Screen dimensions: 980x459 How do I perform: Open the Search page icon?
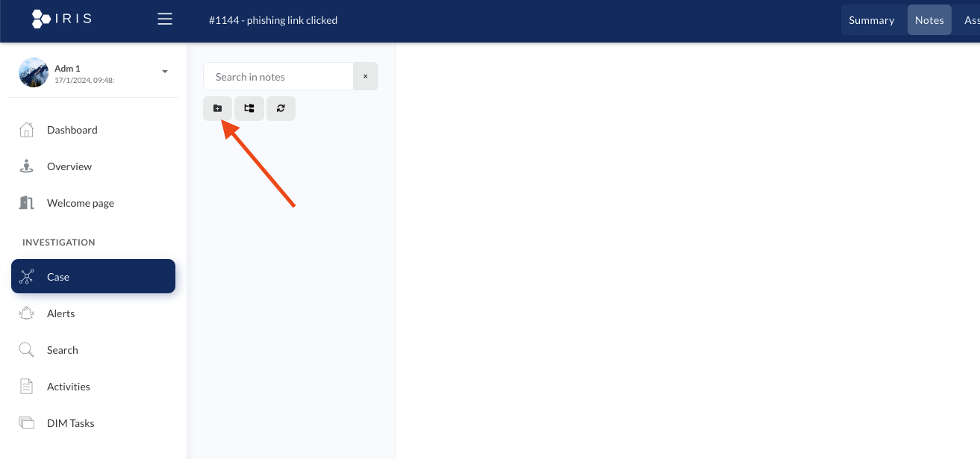point(27,350)
